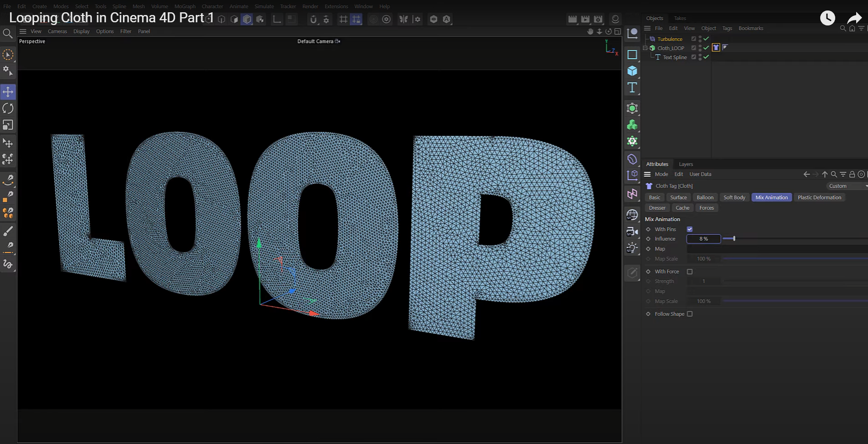Uncheck the With Pins checkbox
This screenshot has width=868, height=444.
coord(690,229)
